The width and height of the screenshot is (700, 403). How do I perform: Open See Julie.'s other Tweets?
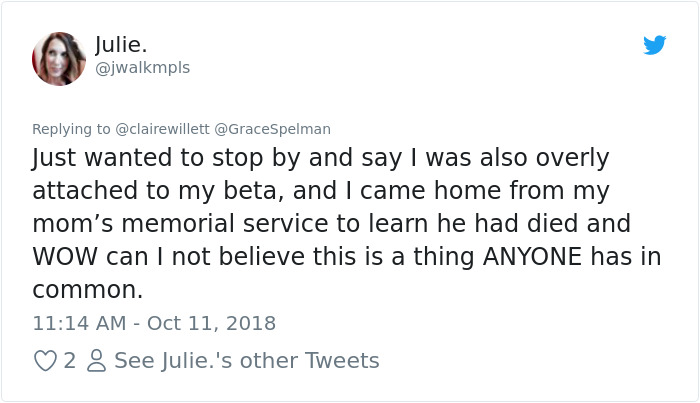(247, 361)
